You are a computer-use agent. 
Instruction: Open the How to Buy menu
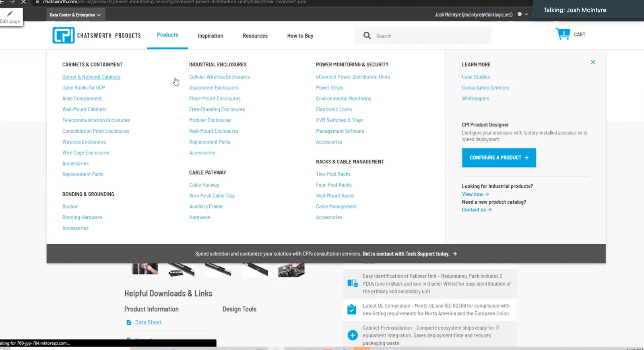point(300,36)
